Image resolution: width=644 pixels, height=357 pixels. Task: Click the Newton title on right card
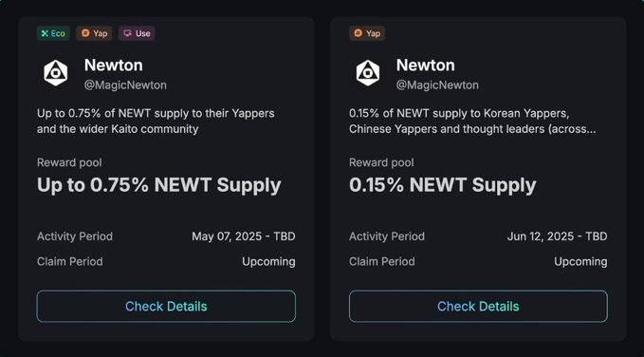click(x=426, y=65)
